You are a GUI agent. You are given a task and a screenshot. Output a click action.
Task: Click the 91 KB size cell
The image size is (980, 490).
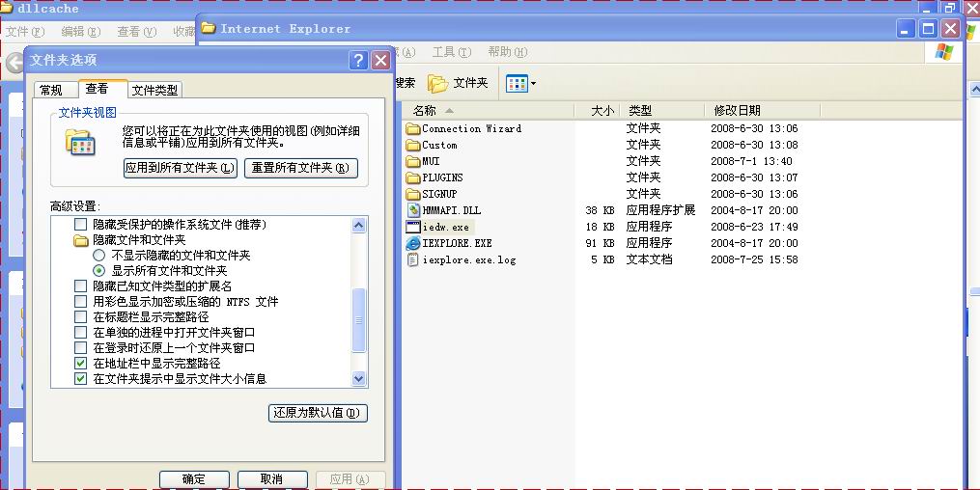click(600, 243)
